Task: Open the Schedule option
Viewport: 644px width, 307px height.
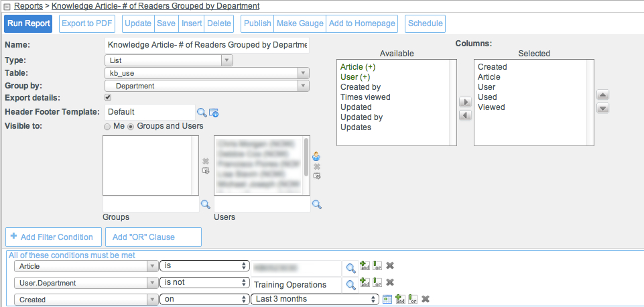Action: point(425,23)
